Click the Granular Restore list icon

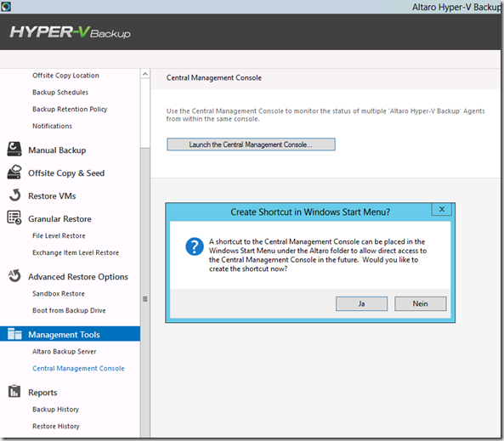click(x=14, y=218)
